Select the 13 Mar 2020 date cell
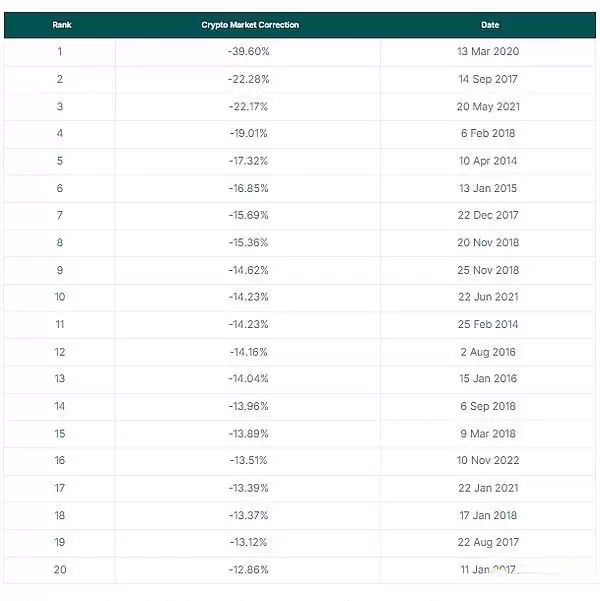Image resolution: width=600 pixels, height=601 pixels. click(x=489, y=51)
